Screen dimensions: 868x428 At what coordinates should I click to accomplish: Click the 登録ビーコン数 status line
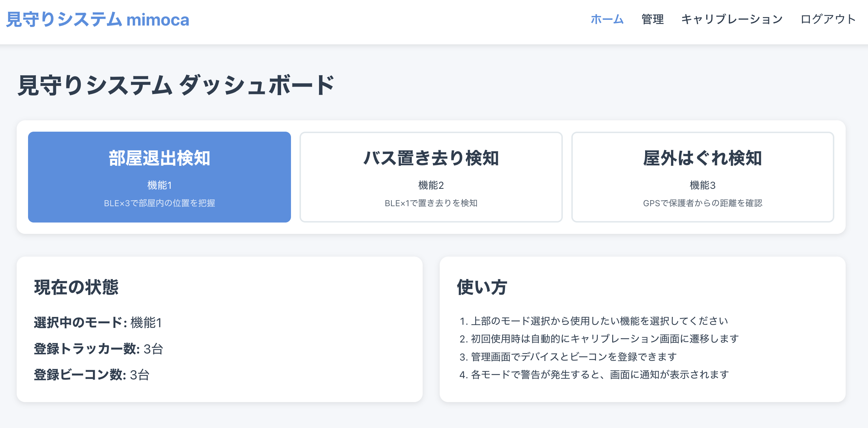tap(92, 375)
